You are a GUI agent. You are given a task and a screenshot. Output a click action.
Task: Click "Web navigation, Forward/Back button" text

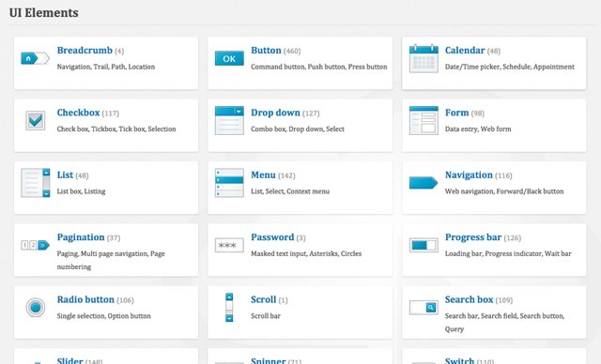tap(504, 191)
